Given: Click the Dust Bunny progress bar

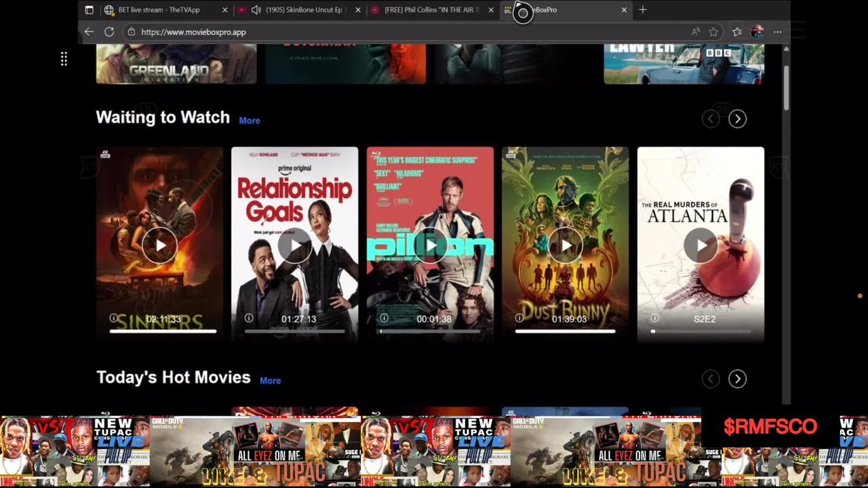Looking at the screenshot, I should [565, 331].
